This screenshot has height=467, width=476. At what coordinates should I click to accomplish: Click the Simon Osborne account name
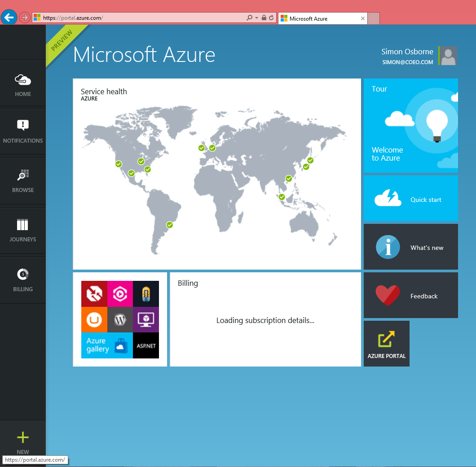[x=407, y=52]
